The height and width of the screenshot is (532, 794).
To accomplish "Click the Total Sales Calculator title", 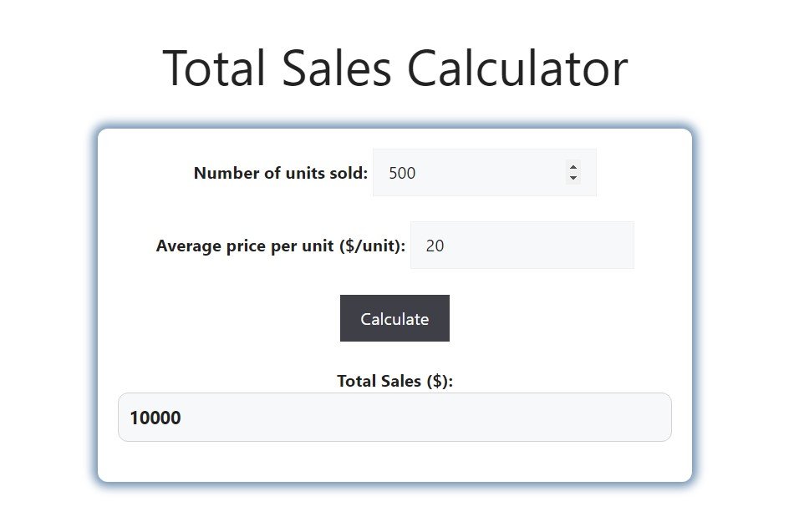I will pos(396,68).
